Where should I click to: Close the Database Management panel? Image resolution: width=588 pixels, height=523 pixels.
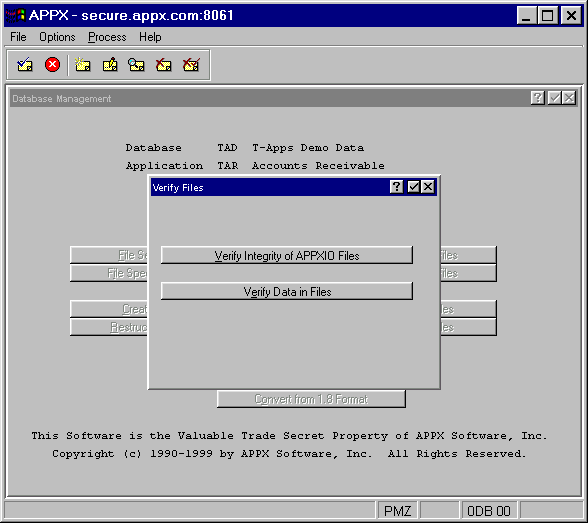[569, 98]
